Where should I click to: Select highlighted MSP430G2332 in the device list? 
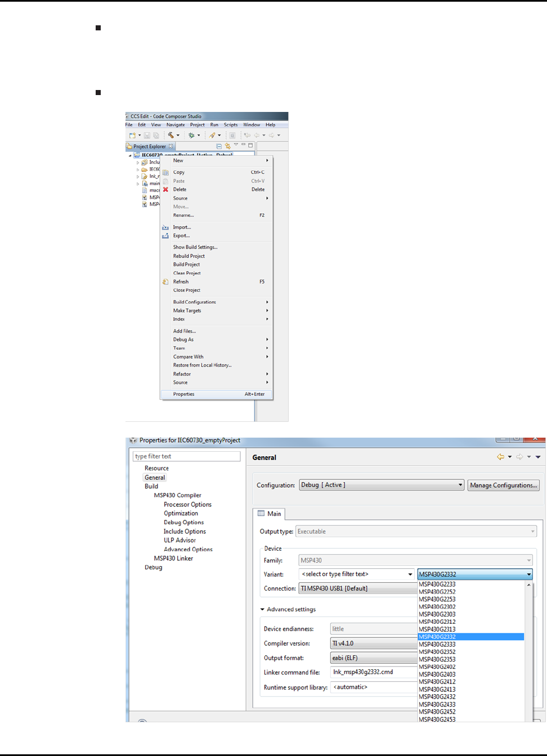click(471, 637)
